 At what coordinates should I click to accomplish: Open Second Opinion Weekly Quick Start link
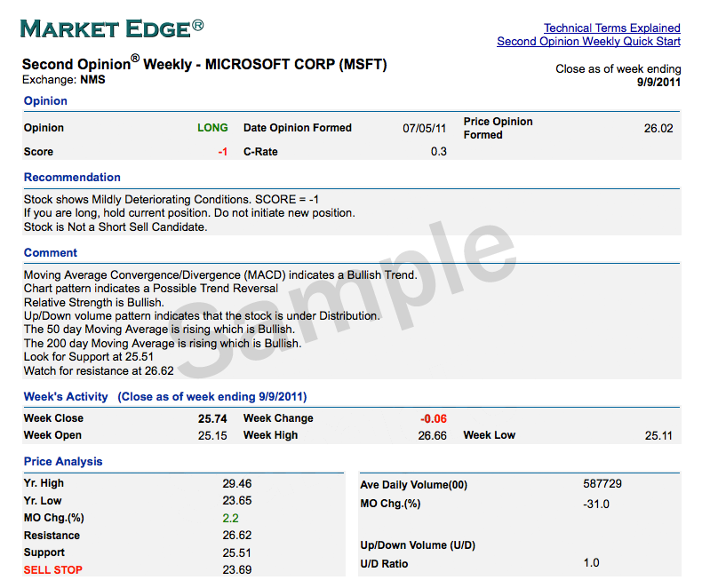589,42
